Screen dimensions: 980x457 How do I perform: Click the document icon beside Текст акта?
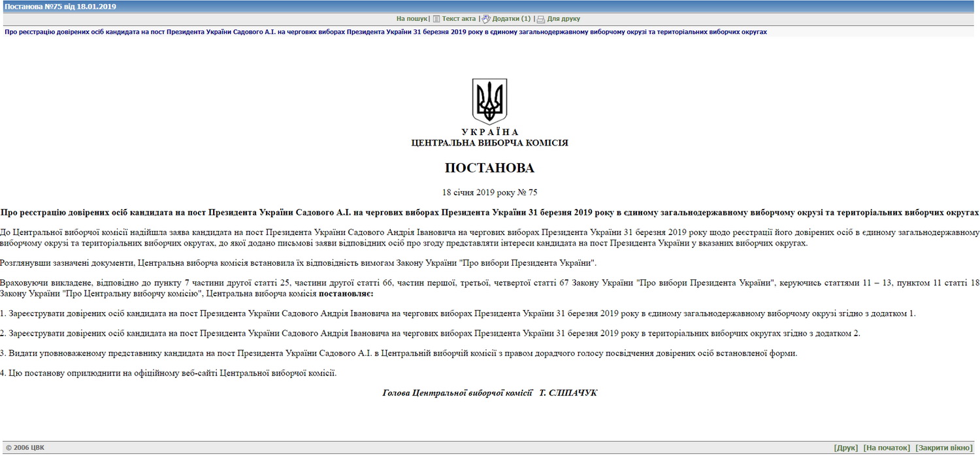436,19
